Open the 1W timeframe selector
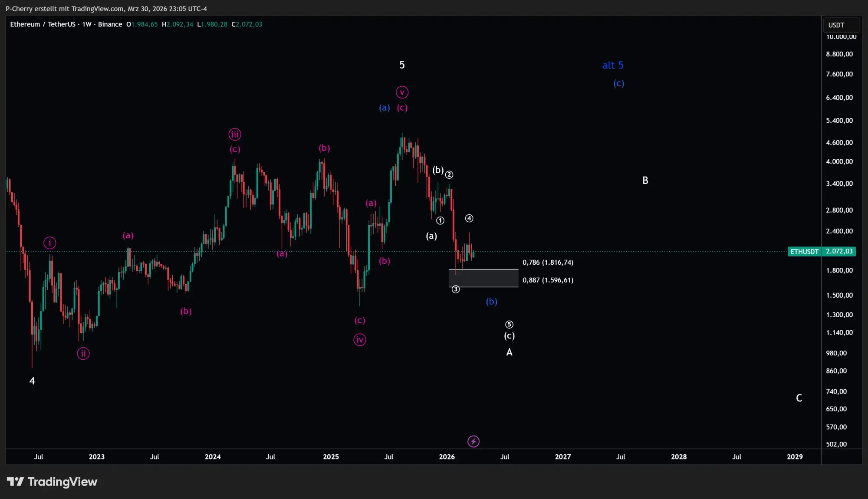The image size is (868, 499). pyautogui.click(x=87, y=24)
